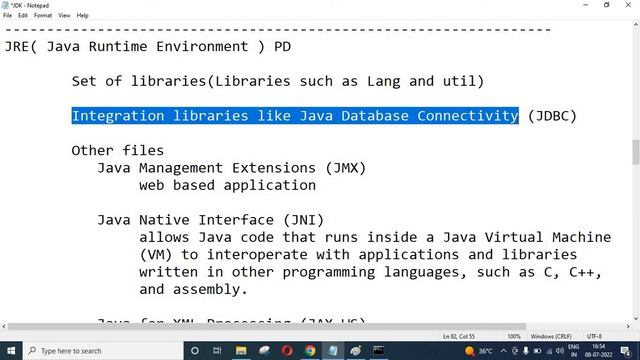Open the Opera browser taskbar icon
The image size is (640, 360).
pyautogui.click(x=287, y=351)
